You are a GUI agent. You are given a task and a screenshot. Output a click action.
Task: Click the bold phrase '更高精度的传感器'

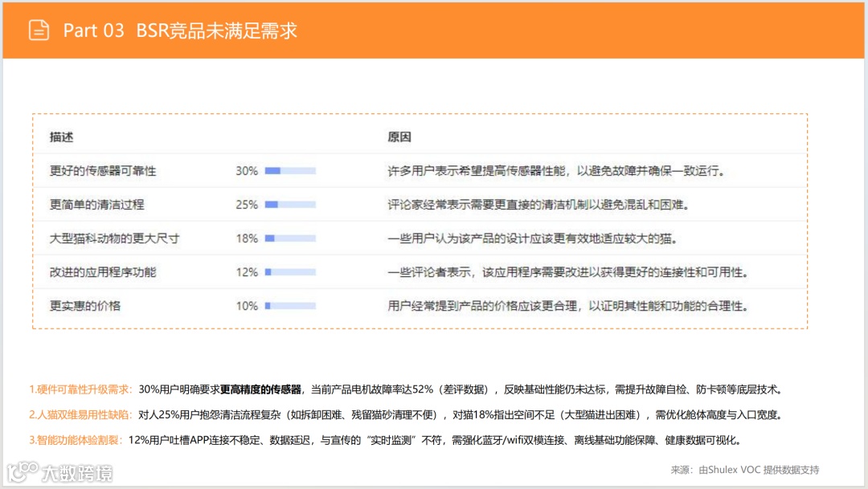260,389
